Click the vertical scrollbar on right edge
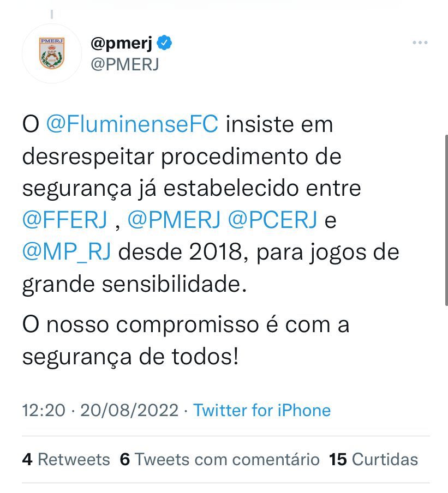Viewport: 448px width, 493px height. tap(446, 220)
